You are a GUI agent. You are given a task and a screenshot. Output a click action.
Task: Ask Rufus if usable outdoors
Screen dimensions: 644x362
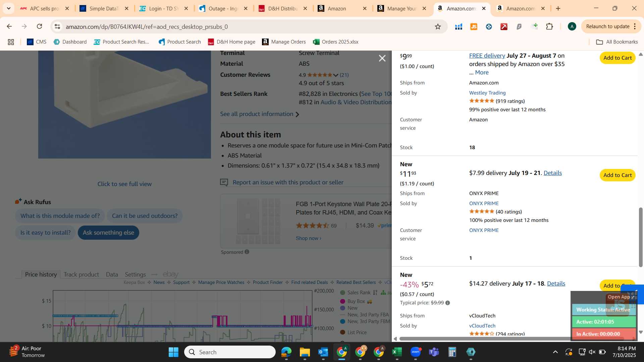[x=145, y=216]
